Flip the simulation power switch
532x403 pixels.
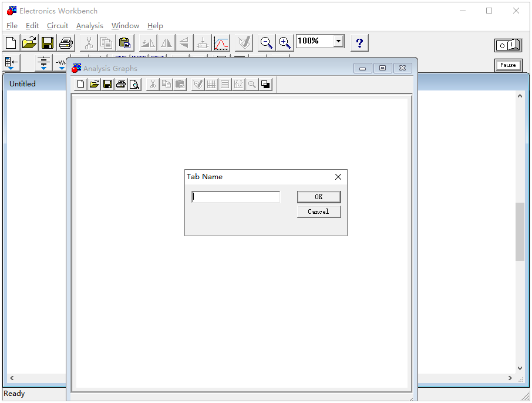pos(508,45)
